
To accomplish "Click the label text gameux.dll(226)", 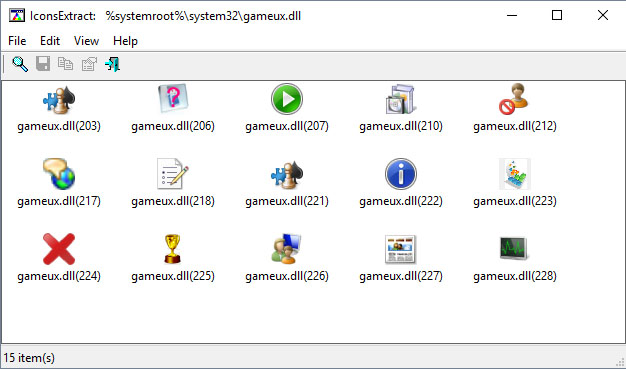I will pyautogui.click(x=287, y=276).
